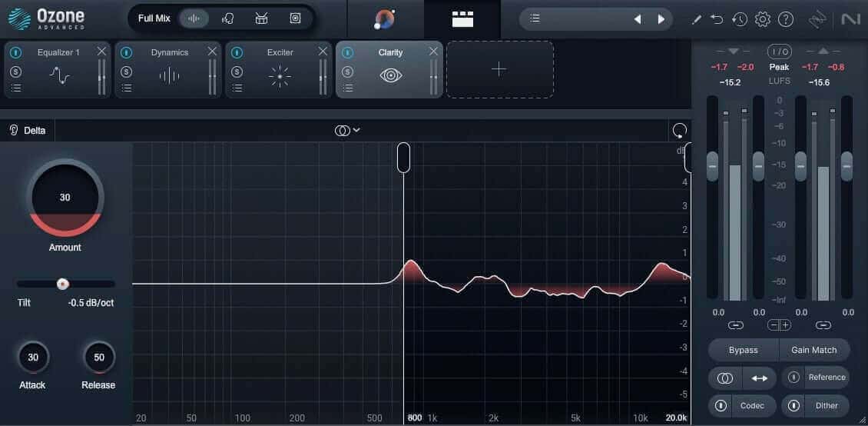The width and height of the screenshot is (868, 426).
Task: Toggle Dynamics module power
Action: click(126, 52)
